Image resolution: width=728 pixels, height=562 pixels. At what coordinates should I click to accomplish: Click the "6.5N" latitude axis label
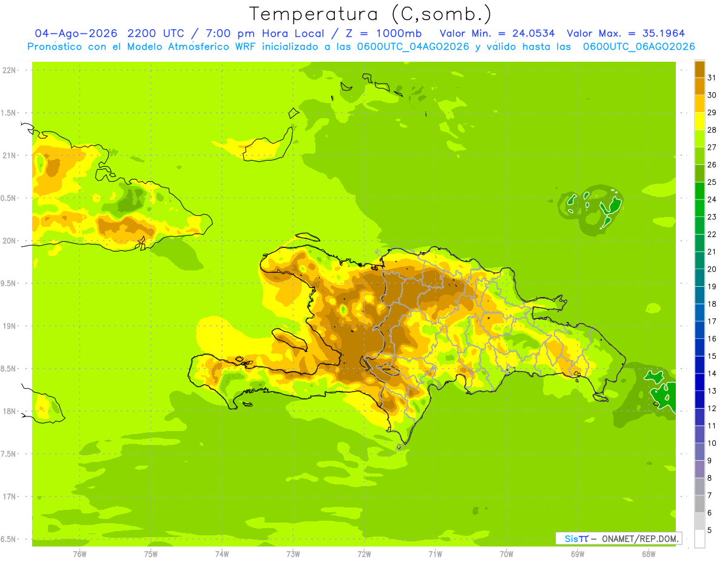click(8, 539)
